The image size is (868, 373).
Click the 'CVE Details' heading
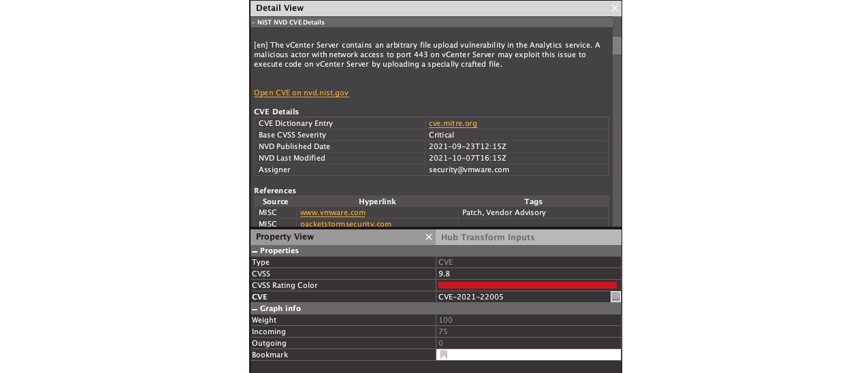click(x=276, y=112)
